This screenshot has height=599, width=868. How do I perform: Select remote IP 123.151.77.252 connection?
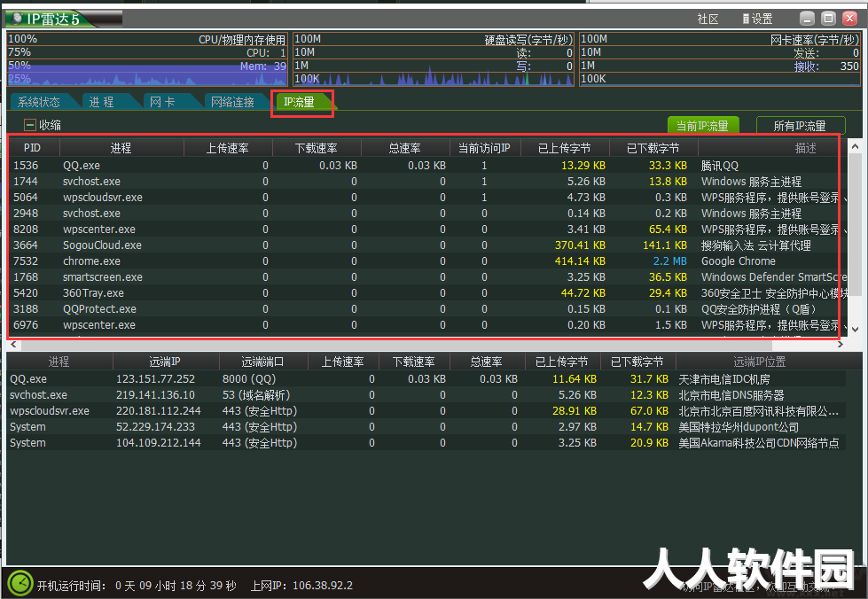426,379
